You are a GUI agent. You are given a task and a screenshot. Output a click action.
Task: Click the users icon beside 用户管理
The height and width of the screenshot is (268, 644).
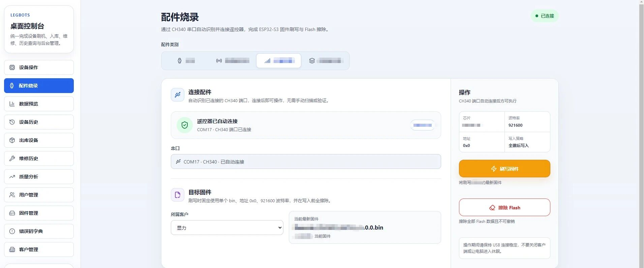12,195
